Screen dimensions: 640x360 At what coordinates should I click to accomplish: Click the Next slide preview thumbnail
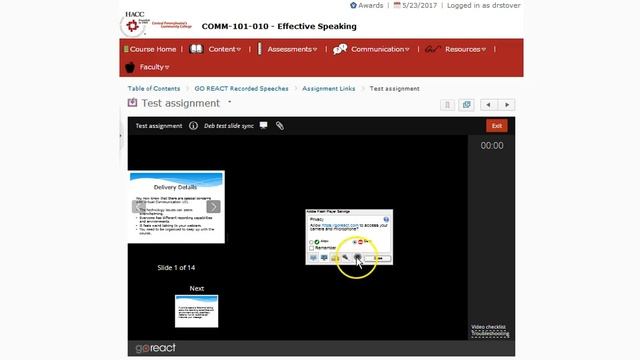[x=197, y=311]
